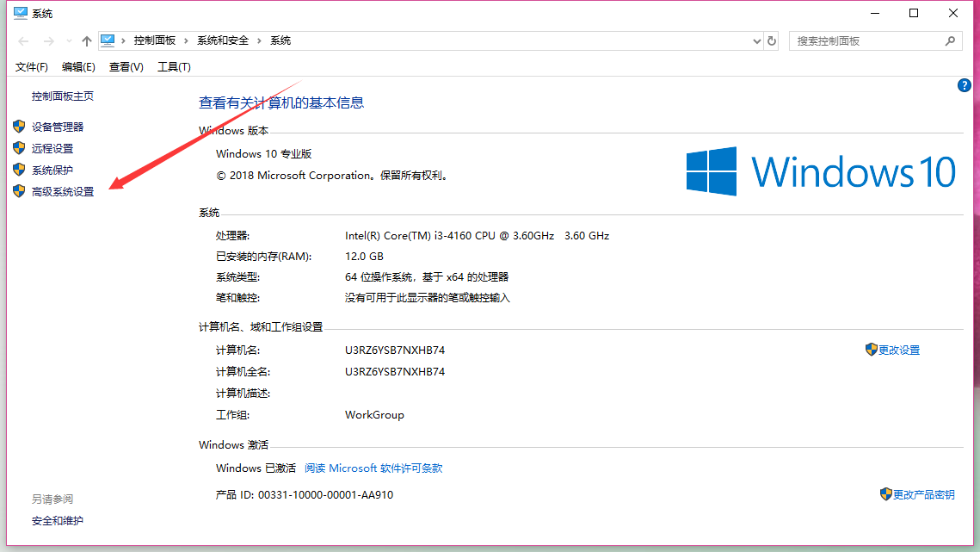
Task: Open 远程设置 link
Action: (52, 149)
